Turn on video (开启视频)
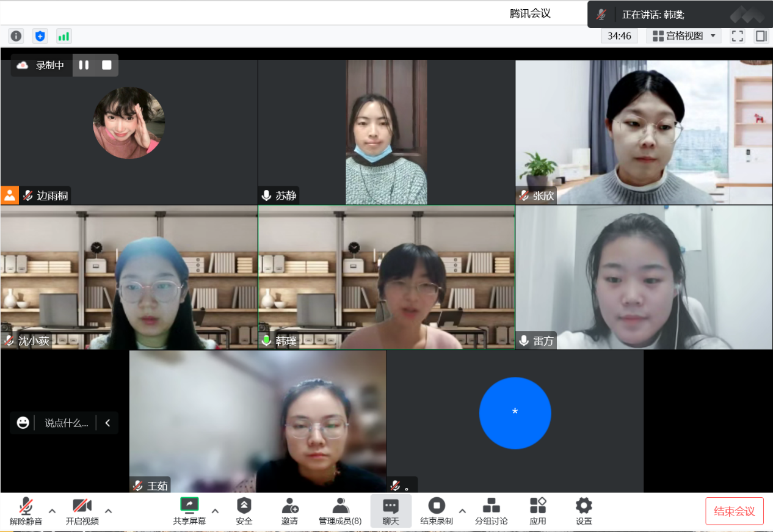 point(82,511)
